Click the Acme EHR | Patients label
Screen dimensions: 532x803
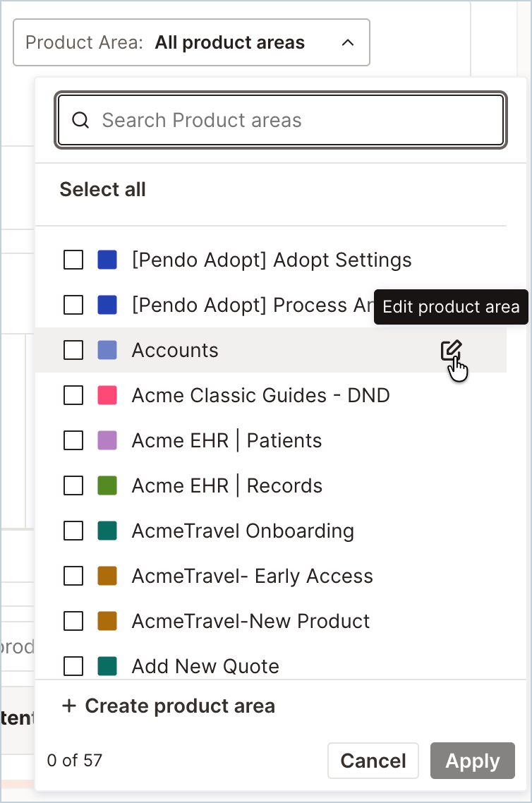click(x=226, y=440)
